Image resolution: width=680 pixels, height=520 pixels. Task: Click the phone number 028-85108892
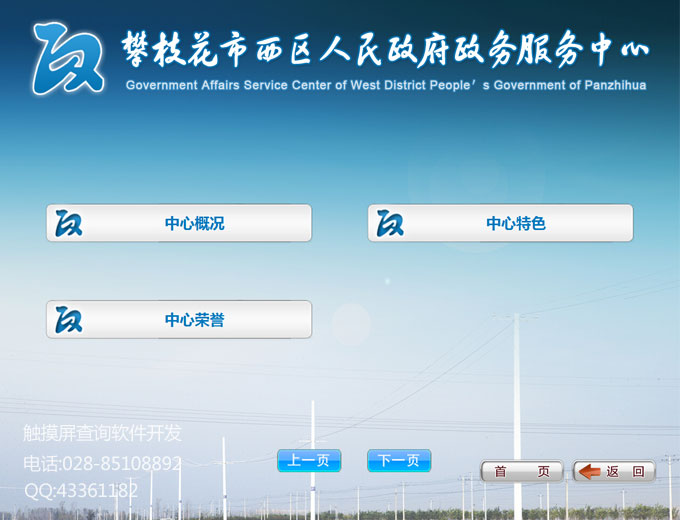pos(122,463)
